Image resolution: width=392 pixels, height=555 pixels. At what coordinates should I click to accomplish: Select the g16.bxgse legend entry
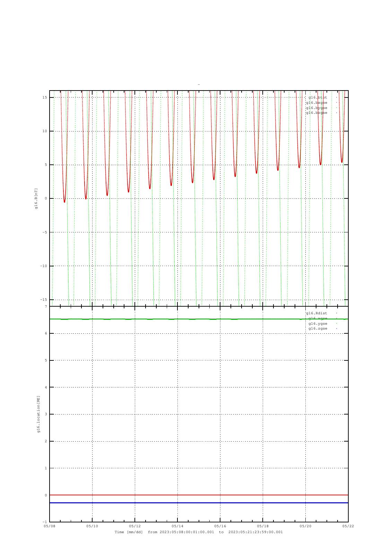316,103
